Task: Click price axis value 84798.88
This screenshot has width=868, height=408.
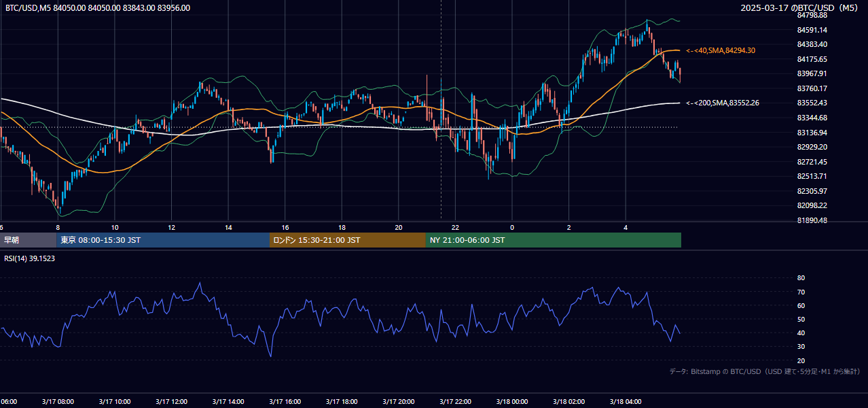Action: [x=812, y=15]
